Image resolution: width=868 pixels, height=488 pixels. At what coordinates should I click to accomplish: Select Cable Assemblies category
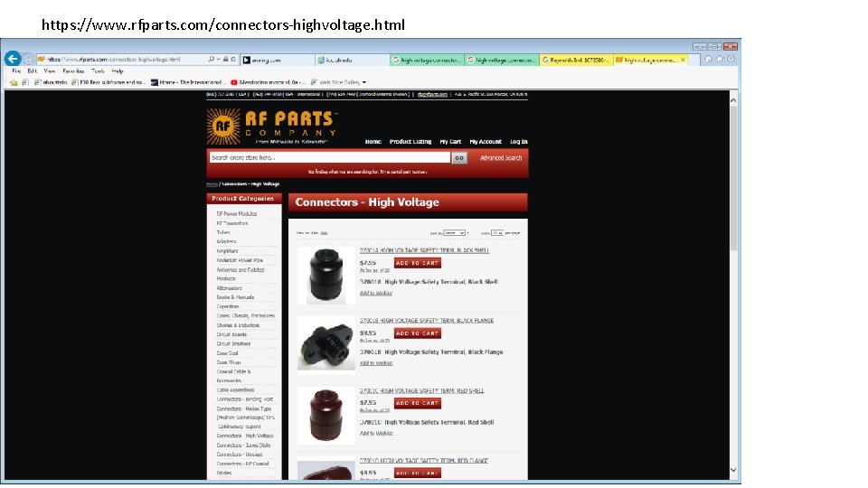pyautogui.click(x=235, y=390)
